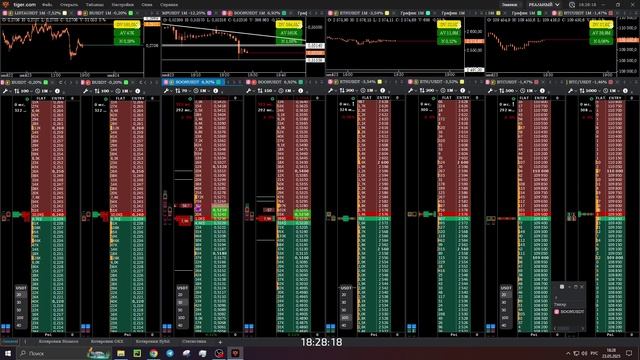Open wrench settings in BOOMUSDT panel with 70
The width and height of the screenshot is (640, 360).
(166, 91)
